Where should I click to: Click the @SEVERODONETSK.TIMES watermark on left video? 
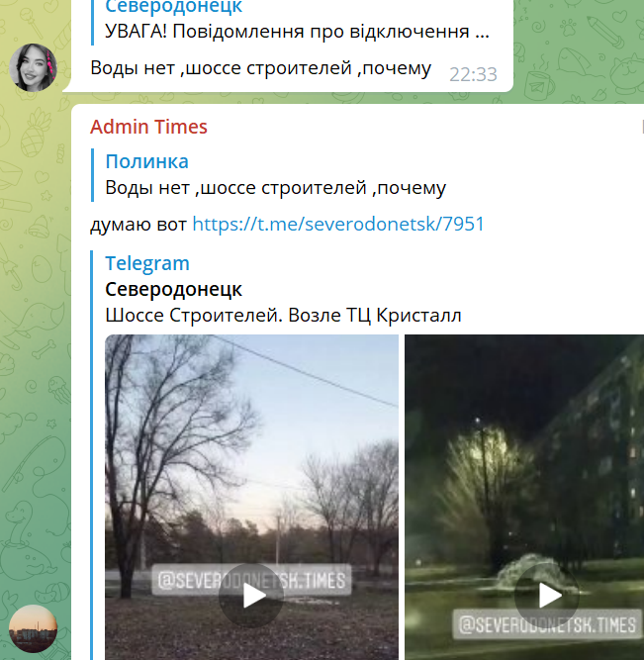(x=251, y=580)
